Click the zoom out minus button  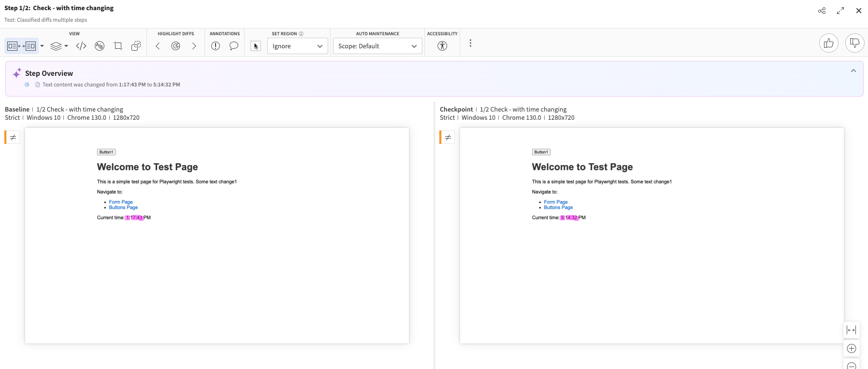point(852,365)
